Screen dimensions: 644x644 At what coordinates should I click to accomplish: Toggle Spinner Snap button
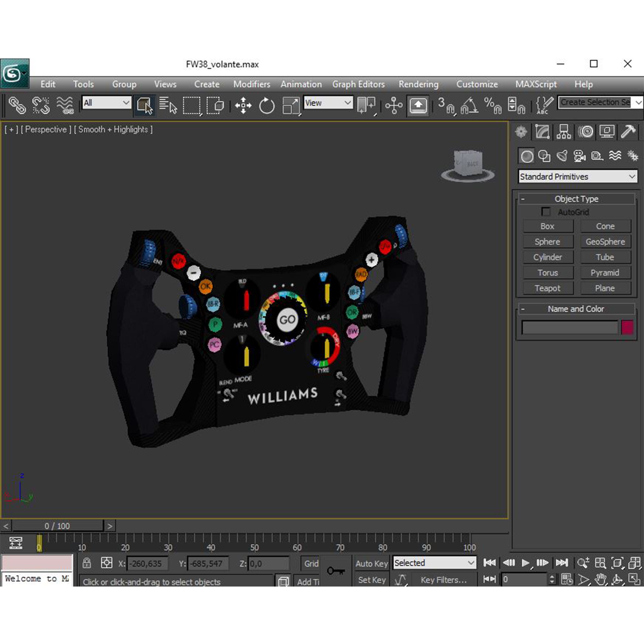pos(516,106)
